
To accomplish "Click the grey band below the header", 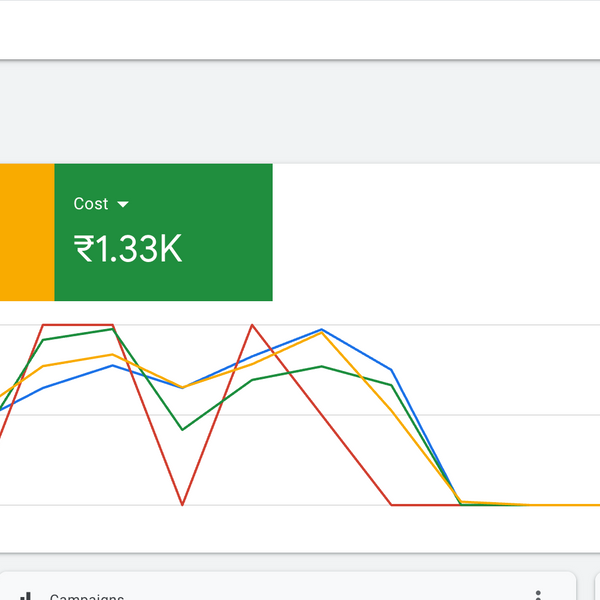I will point(300,110).
